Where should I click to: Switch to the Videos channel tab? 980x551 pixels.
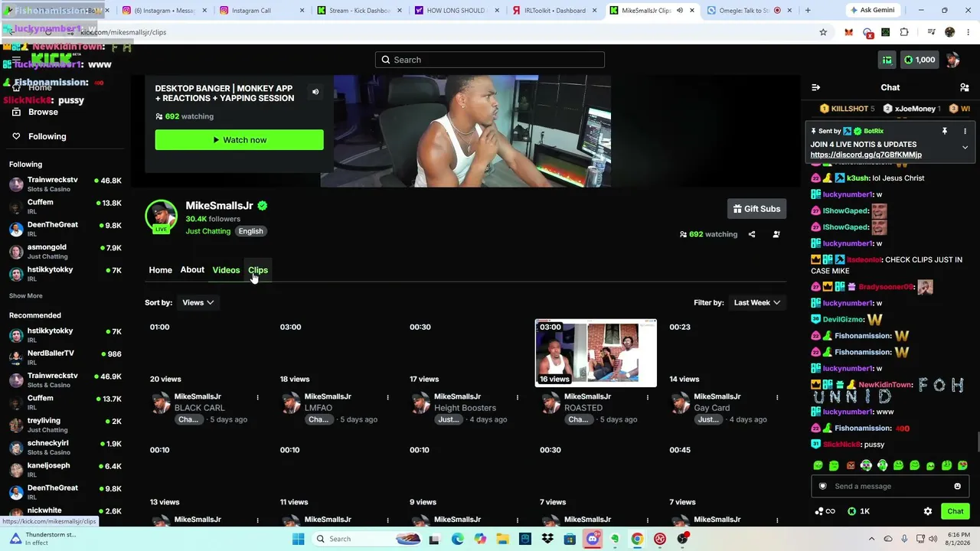coord(226,270)
